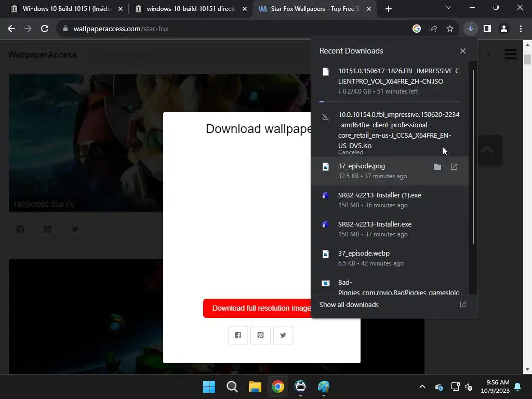Toggle the Chrome downloads button
The image size is (532, 399).
pyautogui.click(x=471, y=29)
